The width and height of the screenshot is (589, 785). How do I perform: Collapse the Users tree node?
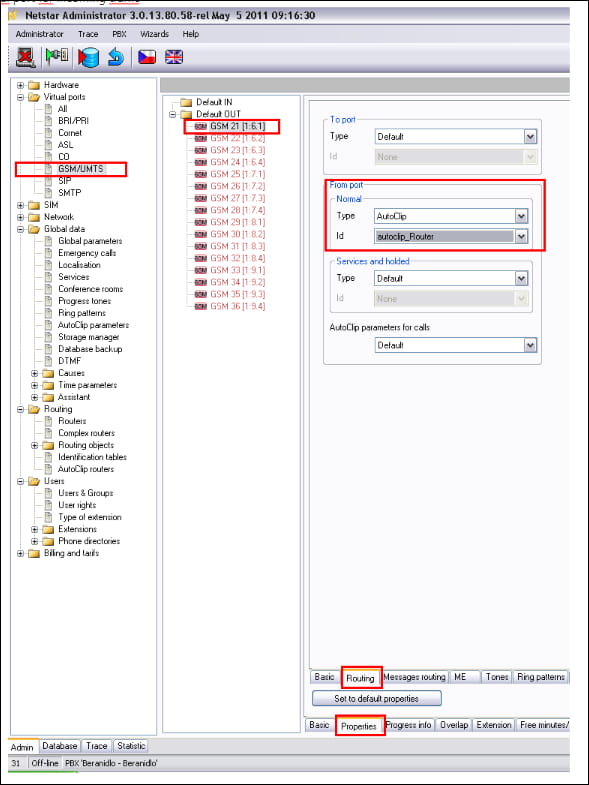(x=21, y=482)
